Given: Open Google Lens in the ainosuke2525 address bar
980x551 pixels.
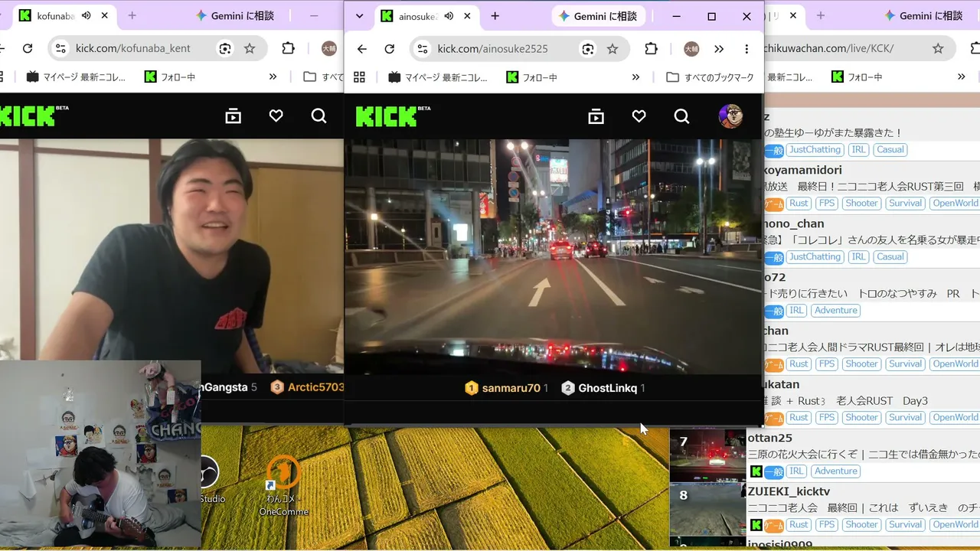Looking at the screenshot, I should pyautogui.click(x=588, y=49).
